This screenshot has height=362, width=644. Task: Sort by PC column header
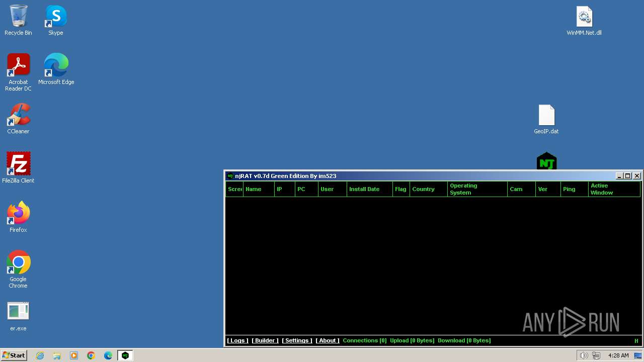307,189
